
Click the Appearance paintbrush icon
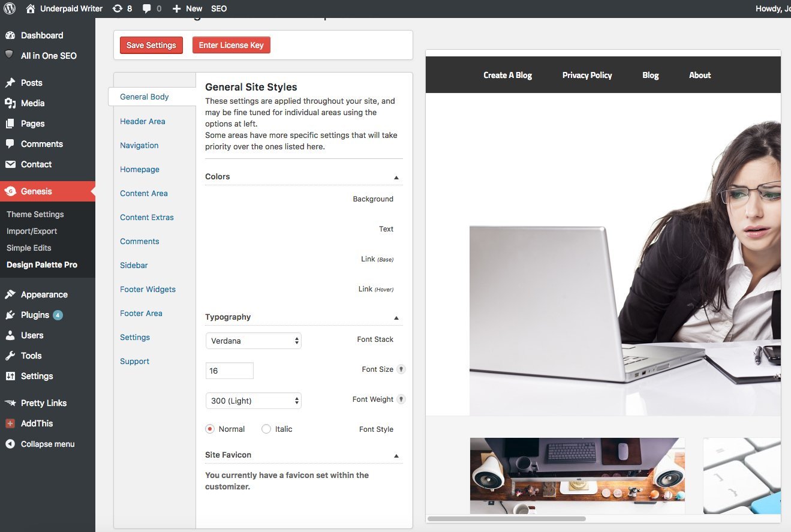(x=10, y=294)
